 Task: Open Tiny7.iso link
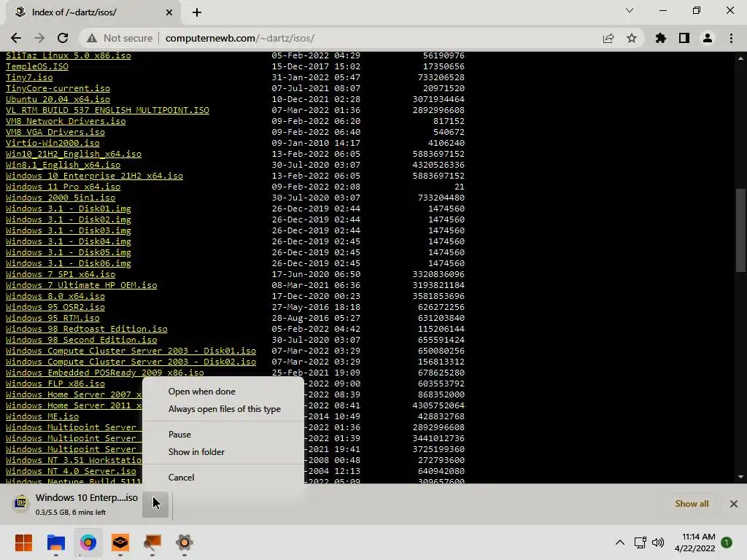tap(29, 77)
